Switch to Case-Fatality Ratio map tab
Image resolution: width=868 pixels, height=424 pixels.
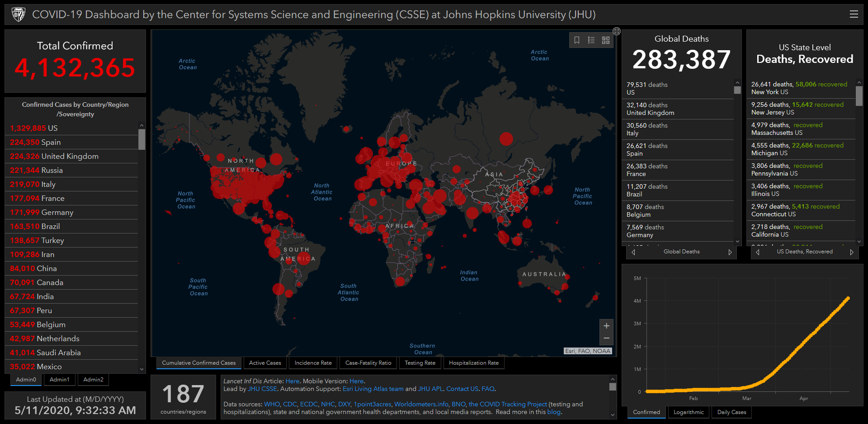[368, 363]
